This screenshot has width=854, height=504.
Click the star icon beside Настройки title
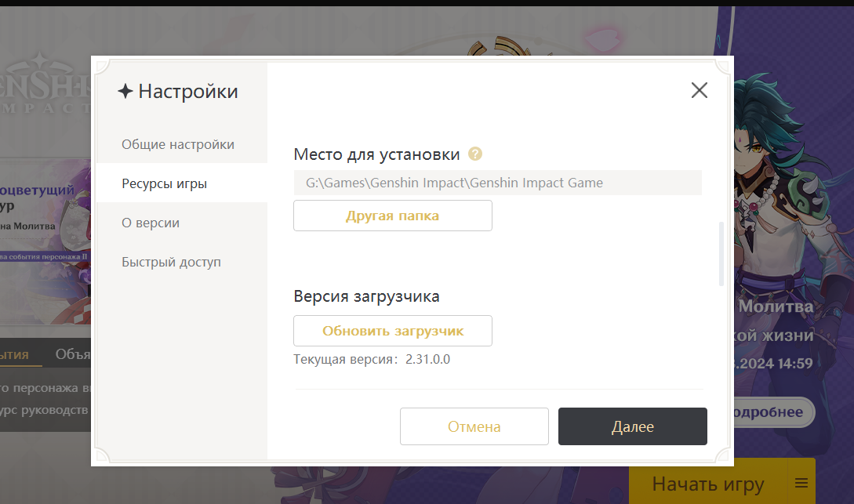(x=125, y=92)
